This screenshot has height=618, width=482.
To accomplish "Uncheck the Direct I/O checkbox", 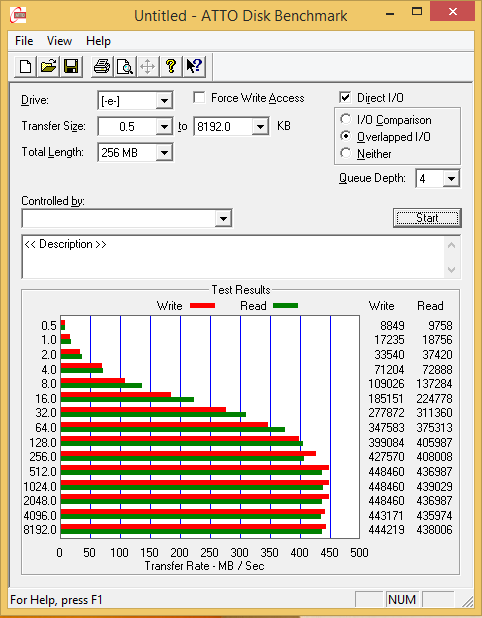I will click(x=345, y=97).
